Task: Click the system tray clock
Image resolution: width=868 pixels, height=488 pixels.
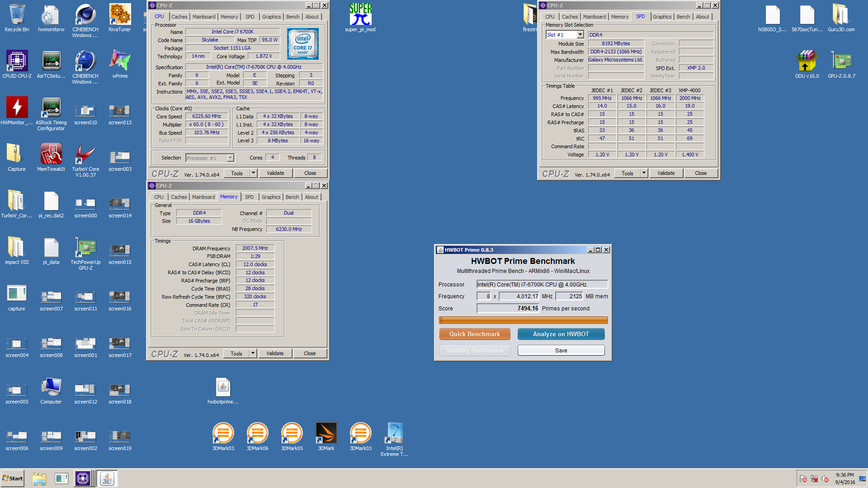Action: click(844, 479)
